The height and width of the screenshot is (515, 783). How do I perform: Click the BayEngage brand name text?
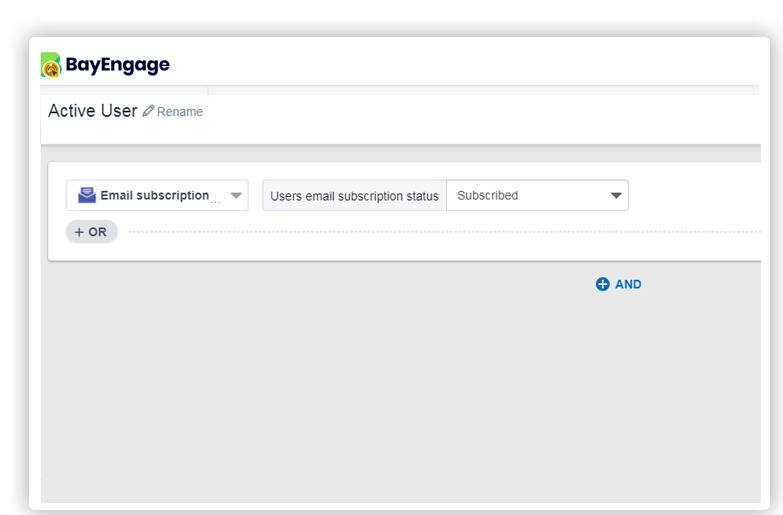coord(117,65)
